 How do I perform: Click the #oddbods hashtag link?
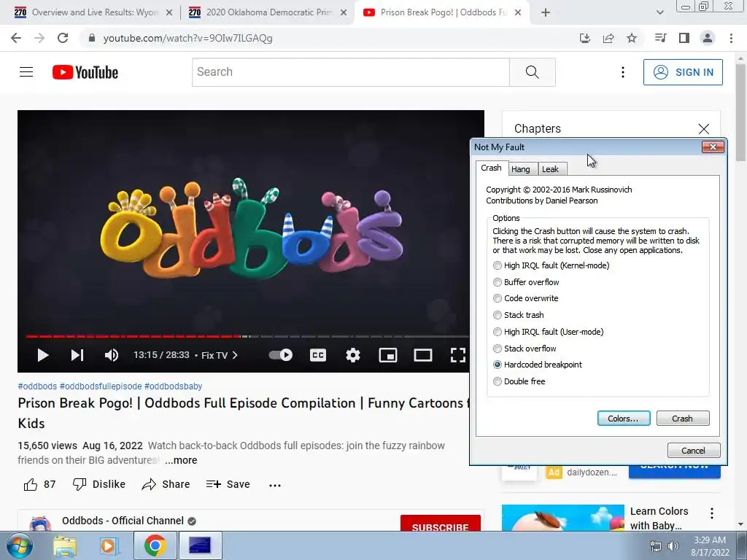click(37, 386)
